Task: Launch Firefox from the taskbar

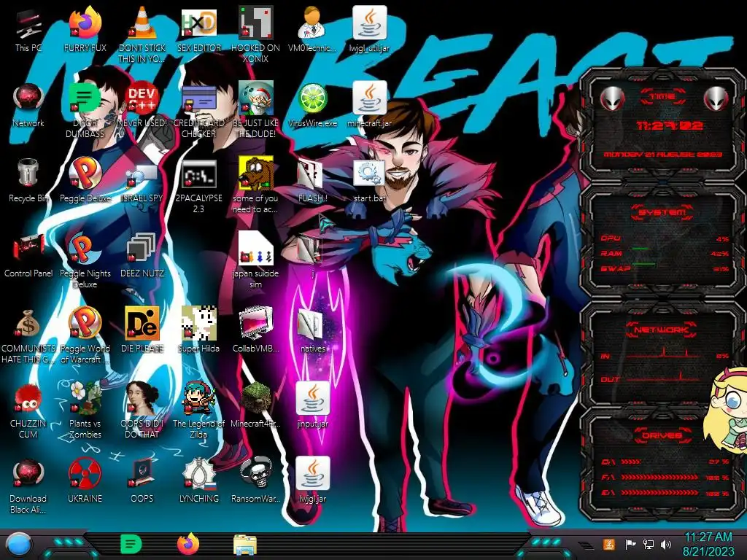Action: (188, 544)
